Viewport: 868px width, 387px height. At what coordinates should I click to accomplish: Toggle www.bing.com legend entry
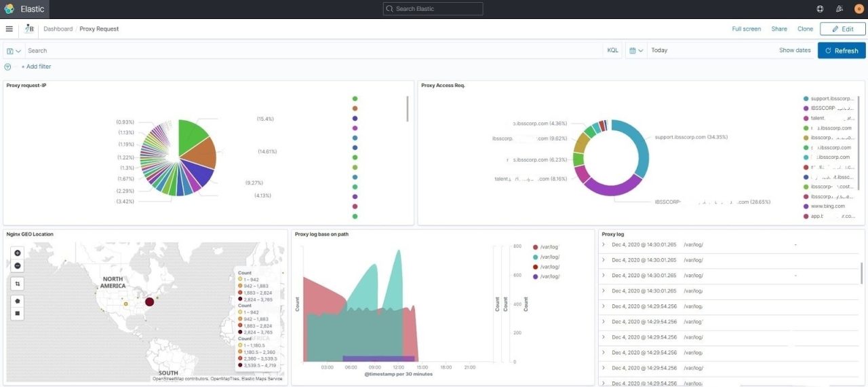click(823, 206)
